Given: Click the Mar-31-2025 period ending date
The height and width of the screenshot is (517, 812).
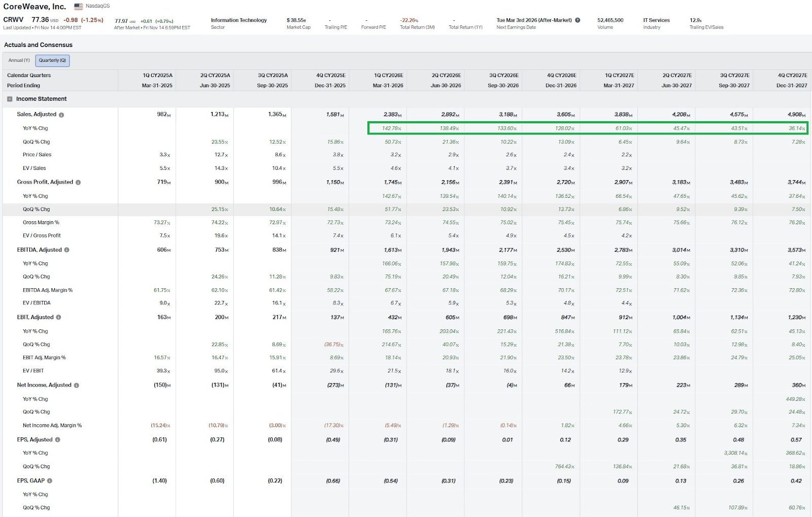Looking at the screenshot, I should click(x=157, y=86).
